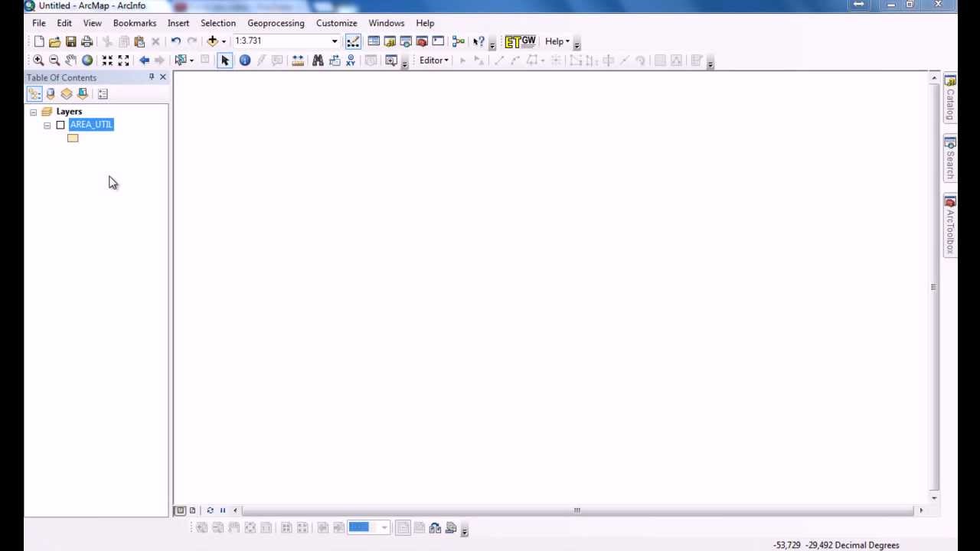The image size is (980, 551).
Task: Click the Go To XY tool
Action: point(351,60)
